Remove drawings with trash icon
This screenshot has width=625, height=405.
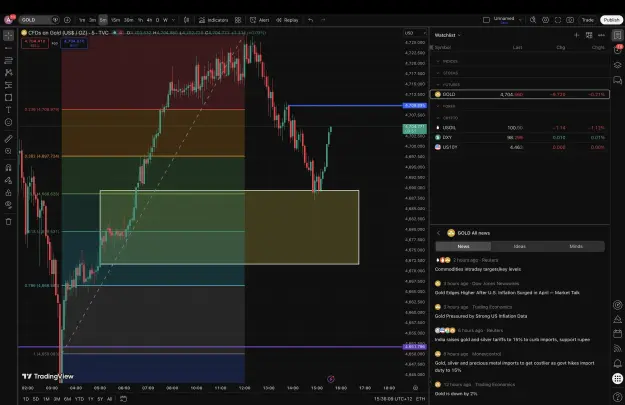(8, 222)
